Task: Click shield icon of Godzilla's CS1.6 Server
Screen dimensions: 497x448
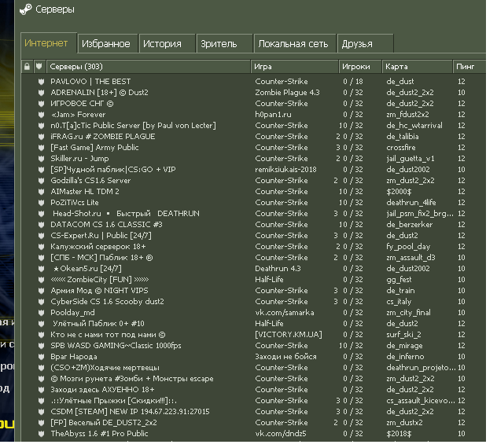Action: (x=41, y=181)
